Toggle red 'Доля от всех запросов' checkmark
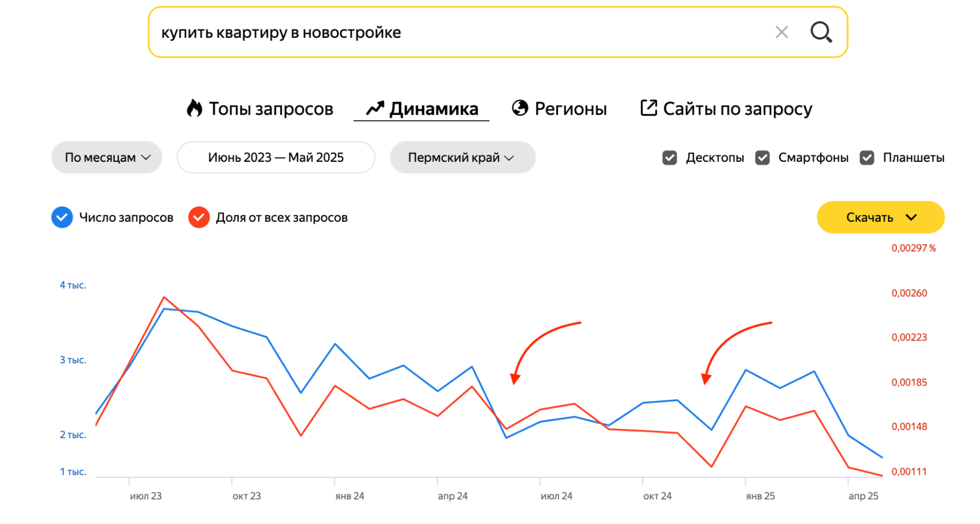The height and width of the screenshot is (524, 980). [199, 217]
